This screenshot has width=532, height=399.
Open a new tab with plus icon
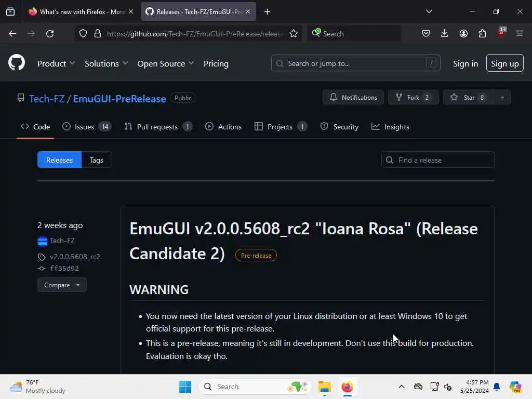[268, 12]
